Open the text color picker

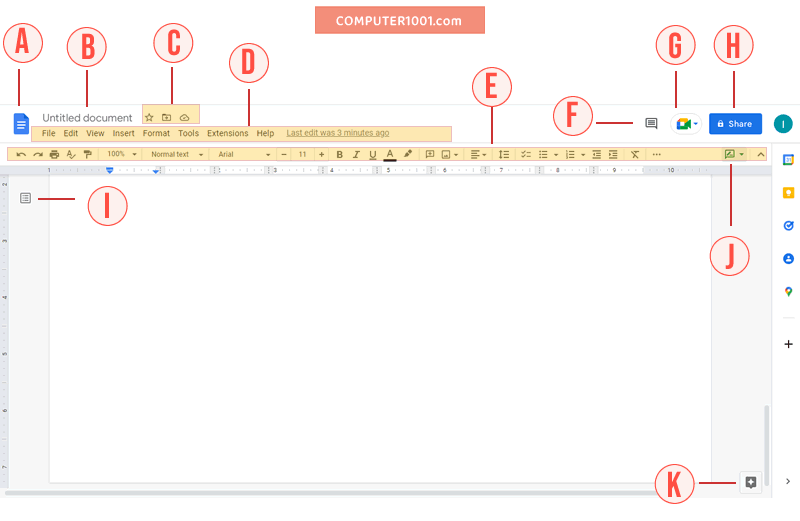[x=390, y=154]
